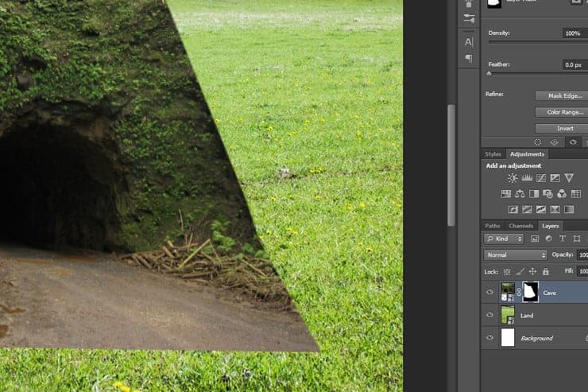The height and width of the screenshot is (392, 588).
Task: Add a Curves adjustment
Action: coord(541,178)
